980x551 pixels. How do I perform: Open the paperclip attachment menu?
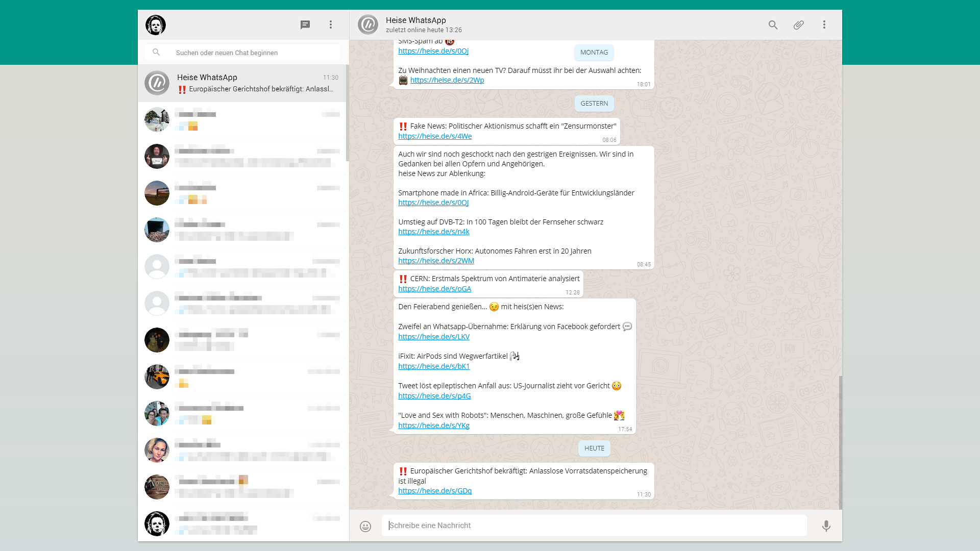coord(799,24)
